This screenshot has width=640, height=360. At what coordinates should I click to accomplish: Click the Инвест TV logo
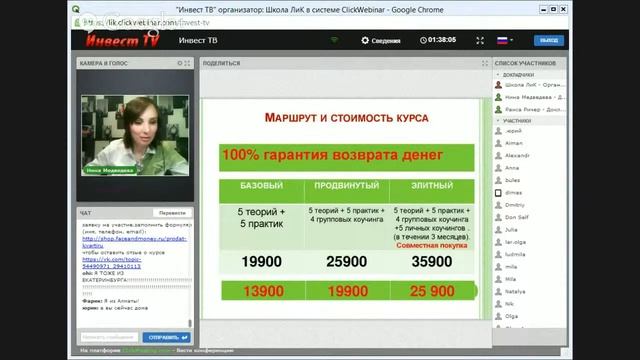pyautogui.click(x=122, y=40)
